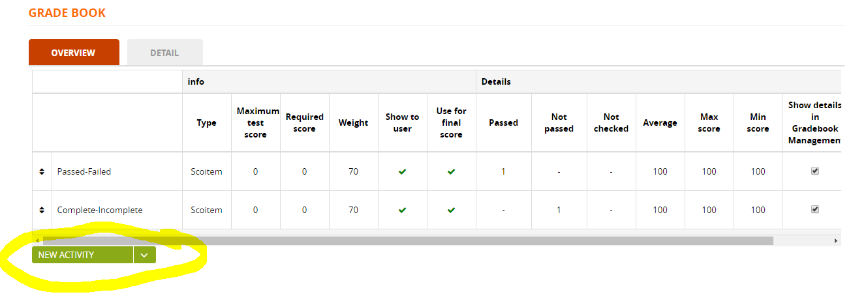Screen dimensions: 868x303
Task: Open the Detail tab
Action: coord(164,53)
